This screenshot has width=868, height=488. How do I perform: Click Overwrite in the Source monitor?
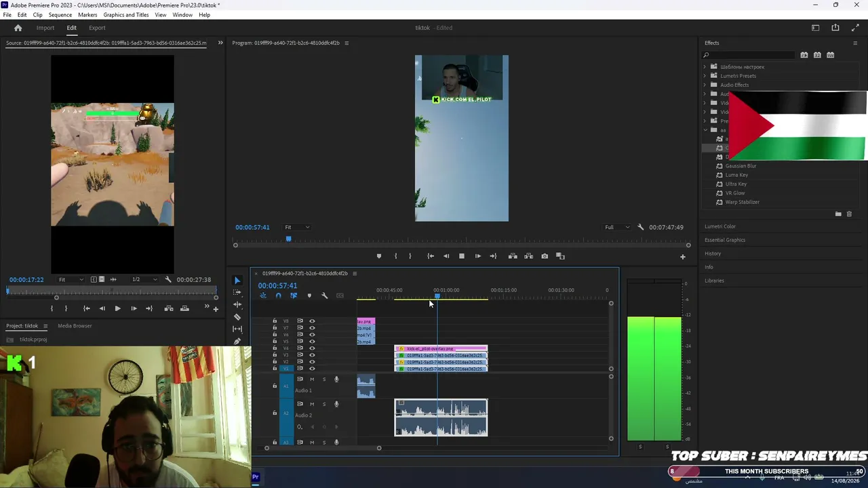(x=184, y=308)
